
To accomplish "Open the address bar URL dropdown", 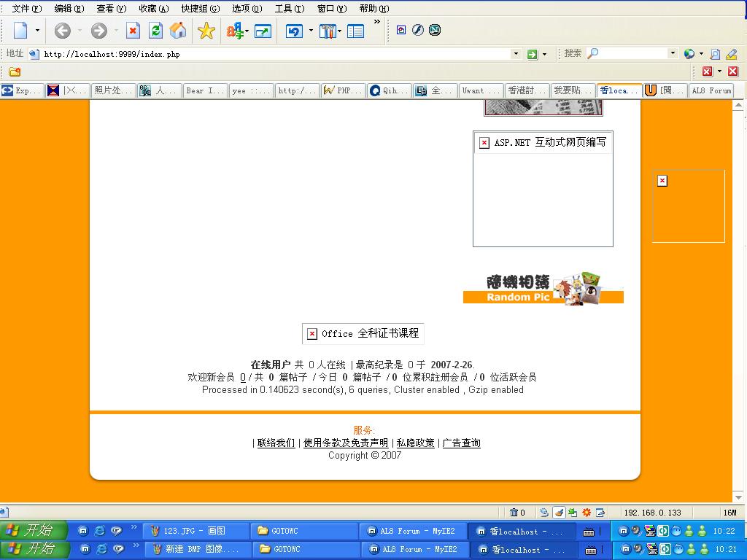I will [516, 54].
